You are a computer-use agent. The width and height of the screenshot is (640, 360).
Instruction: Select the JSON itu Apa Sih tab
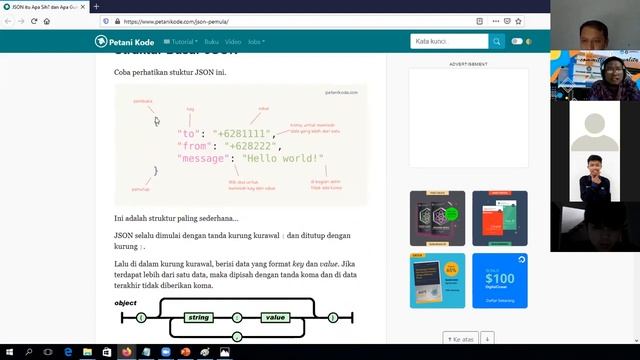point(44,7)
